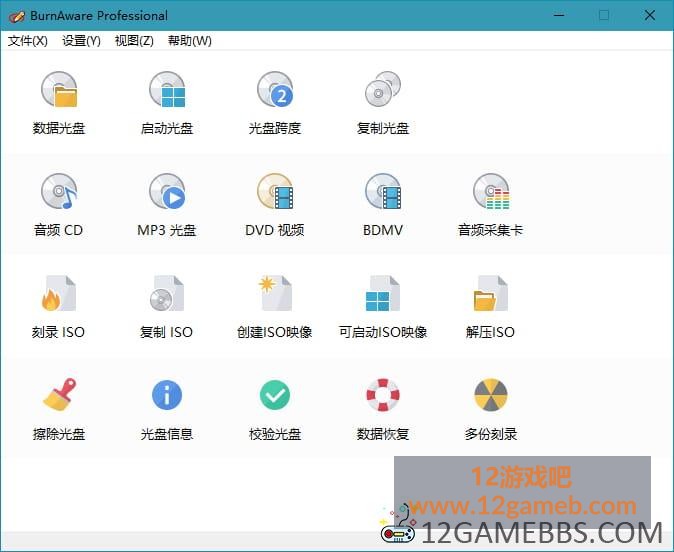Open the 数据光盘 data disc tool
Viewport: 674px width, 552px height.
[x=59, y=103]
